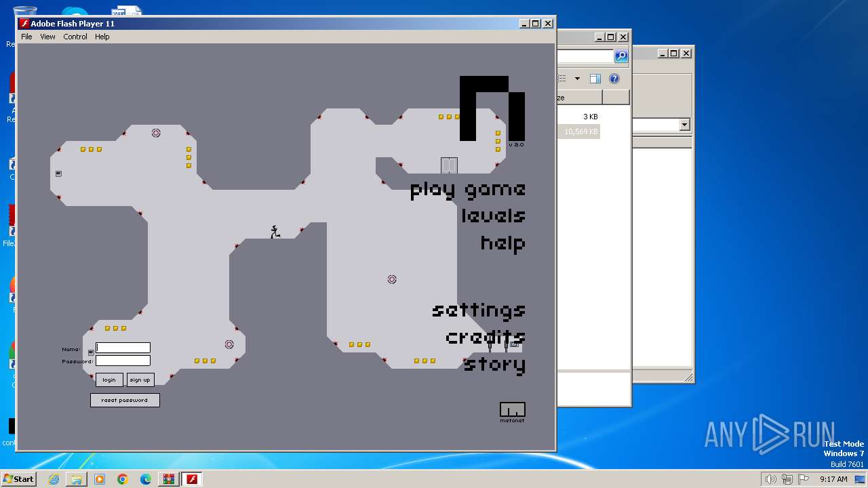Image resolution: width=868 pixels, height=488 pixels.
Task: Open the Control menu in Flash Player
Action: [75, 37]
